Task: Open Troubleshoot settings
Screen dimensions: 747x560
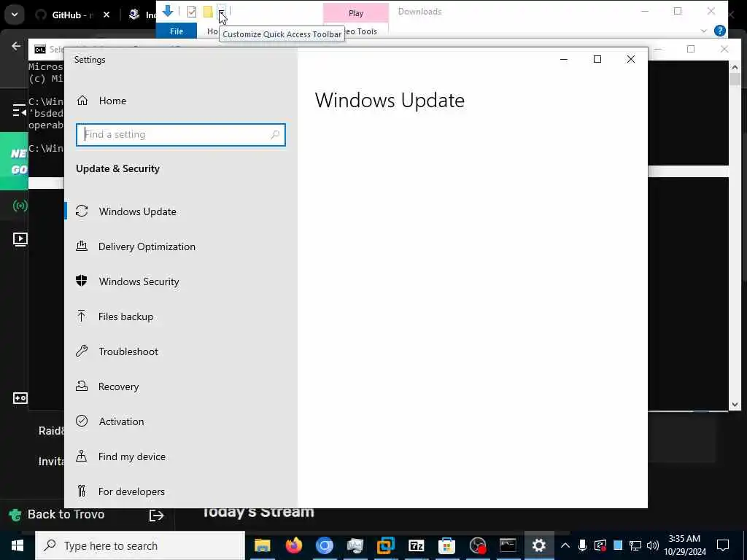Action: click(117, 351)
